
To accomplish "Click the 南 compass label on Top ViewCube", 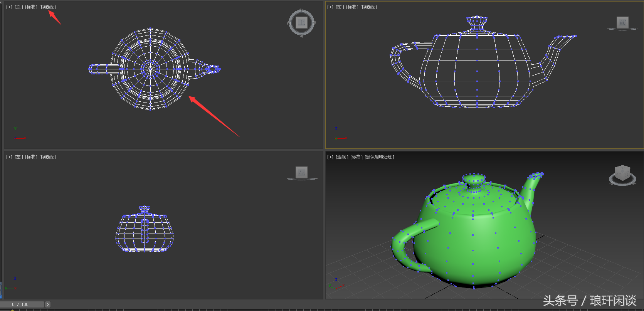I will pos(301,36).
